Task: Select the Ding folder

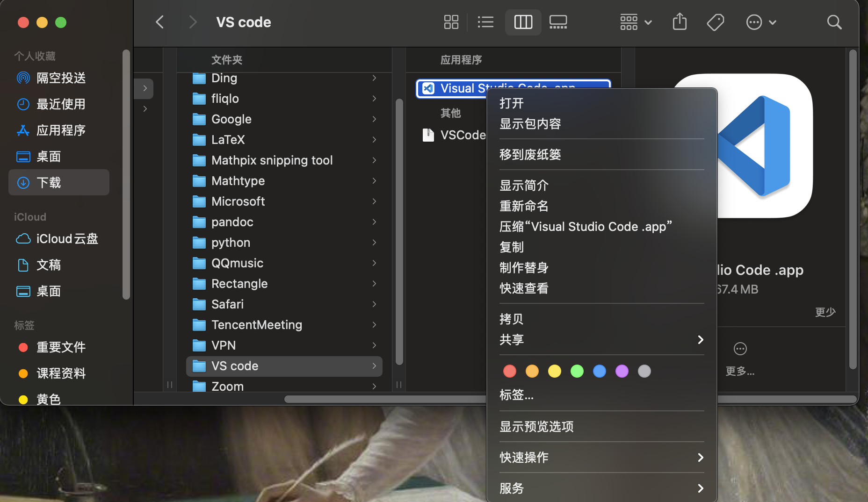Action: [x=284, y=78]
